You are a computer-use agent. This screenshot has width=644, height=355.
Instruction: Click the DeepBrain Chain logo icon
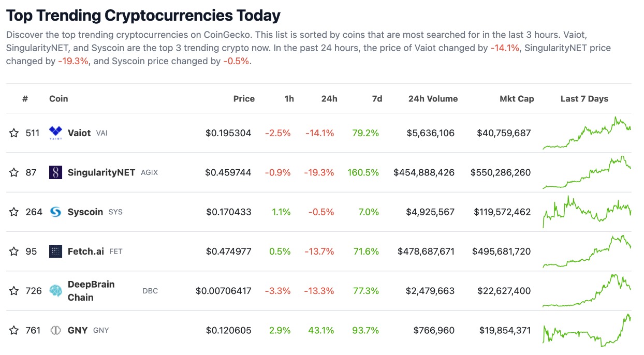pos(55,291)
